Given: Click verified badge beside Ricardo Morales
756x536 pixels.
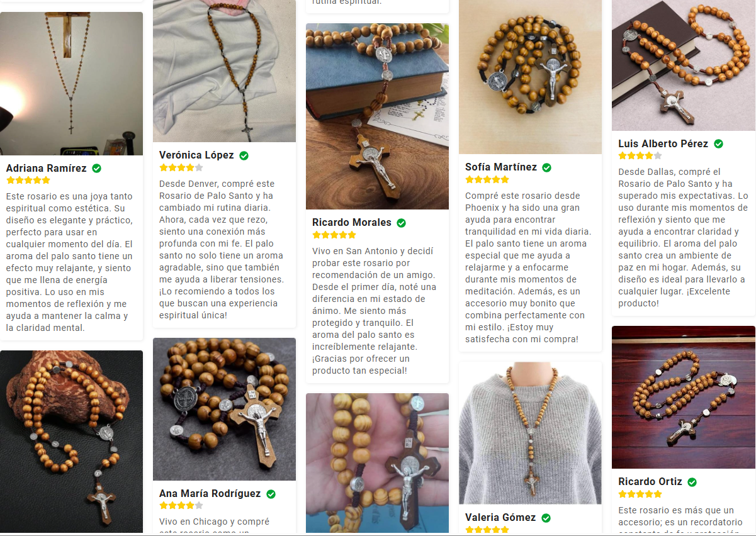Looking at the screenshot, I should pos(401,223).
